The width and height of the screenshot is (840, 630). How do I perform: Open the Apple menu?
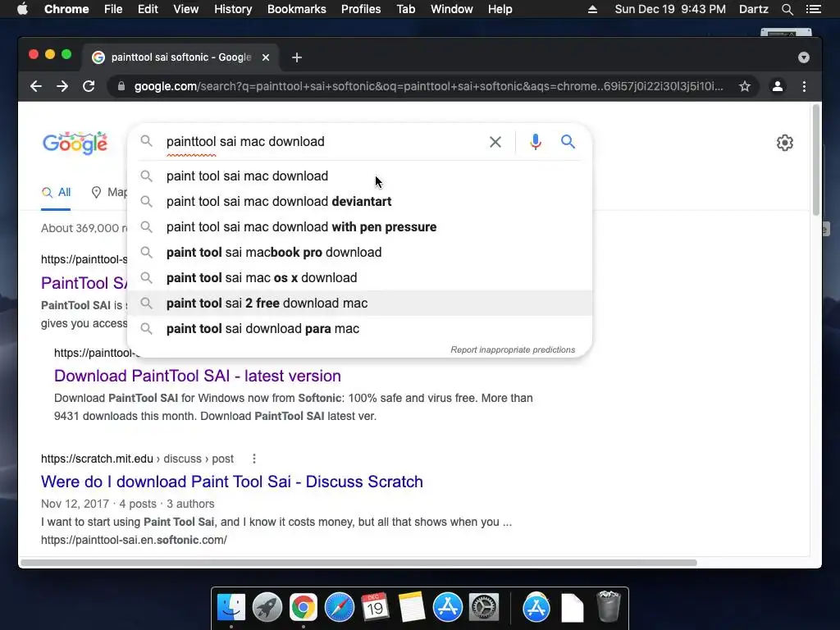tap(22, 9)
